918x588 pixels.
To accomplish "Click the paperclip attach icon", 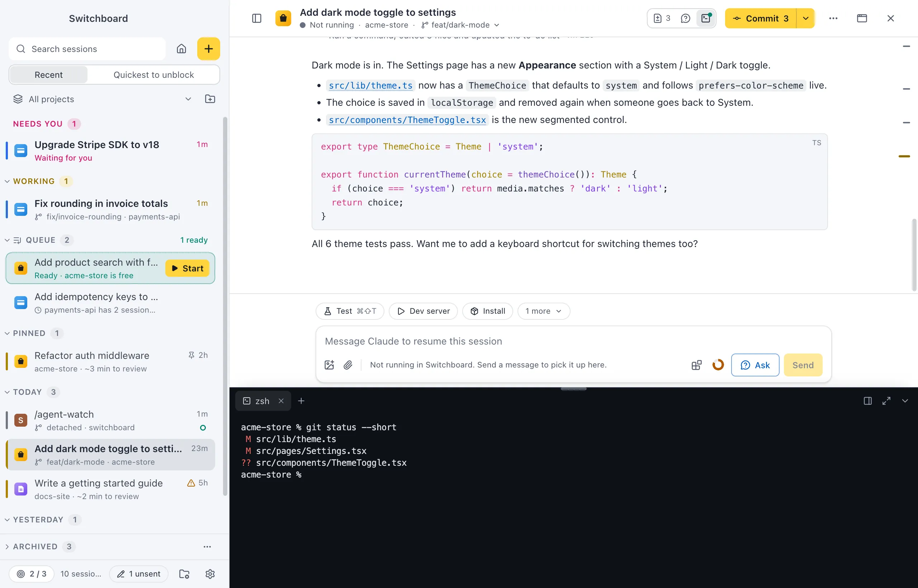I will point(348,365).
